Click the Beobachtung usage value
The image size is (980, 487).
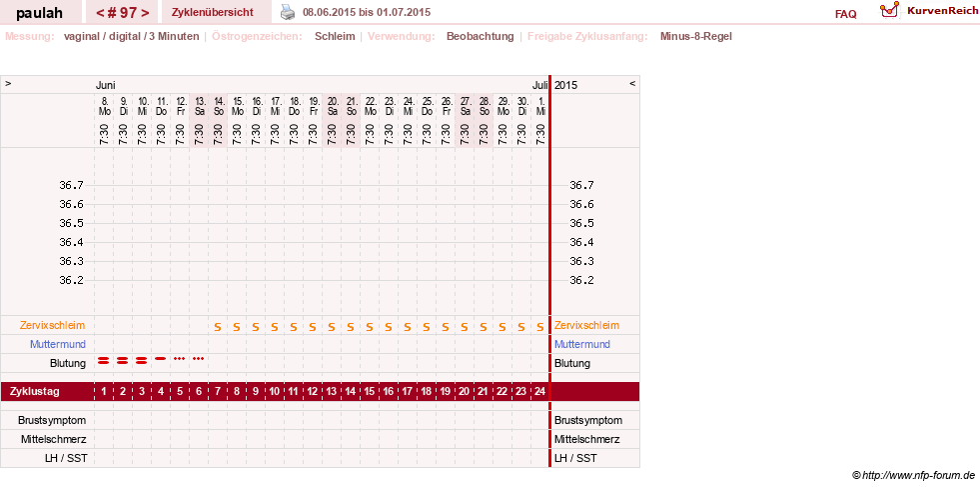480,36
